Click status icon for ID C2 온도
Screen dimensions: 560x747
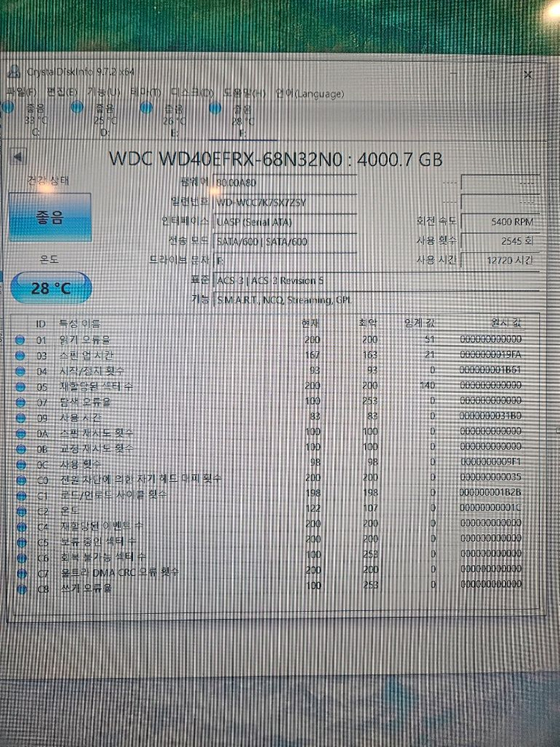(x=22, y=511)
